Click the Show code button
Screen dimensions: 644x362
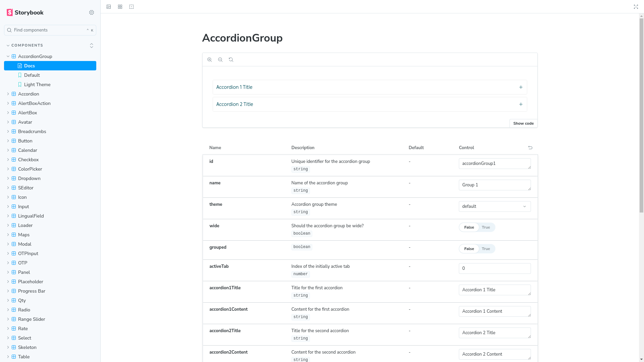click(x=523, y=123)
